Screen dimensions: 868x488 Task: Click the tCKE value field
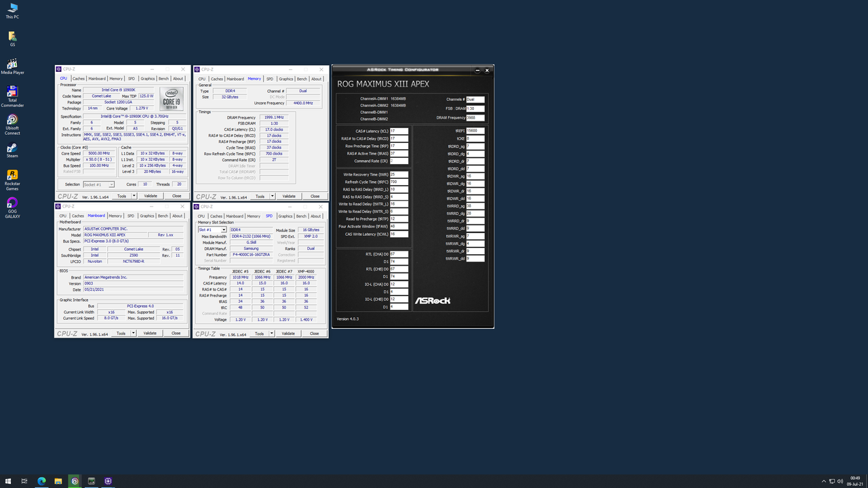pyautogui.click(x=475, y=138)
